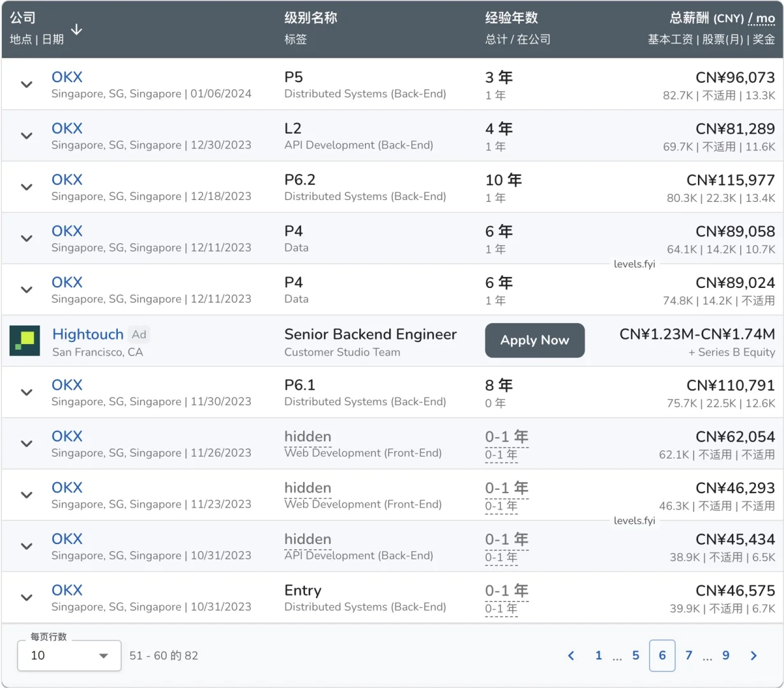The height and width of the screenshot is (688, 784).
Task: Click the '/ mo' pay period toggle in header
Action: pos(762,18)
